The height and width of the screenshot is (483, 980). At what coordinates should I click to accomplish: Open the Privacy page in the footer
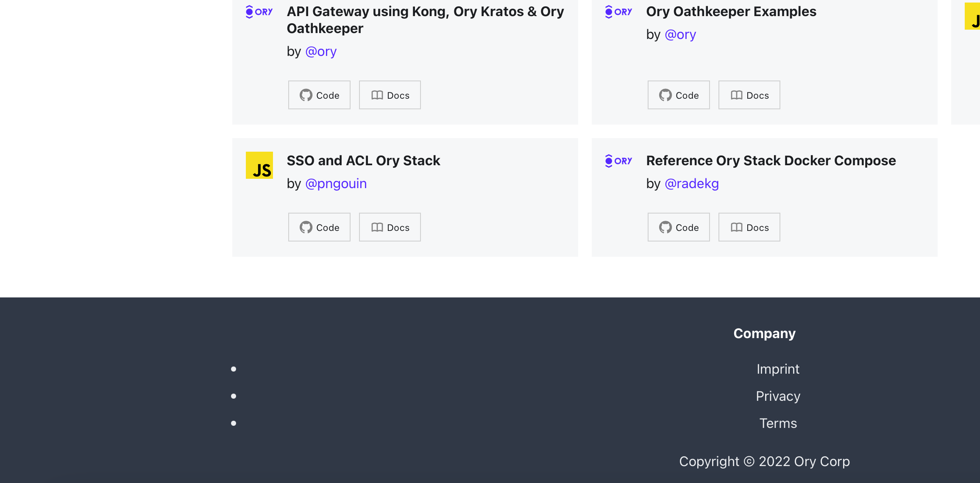click(x=778, y=396)
